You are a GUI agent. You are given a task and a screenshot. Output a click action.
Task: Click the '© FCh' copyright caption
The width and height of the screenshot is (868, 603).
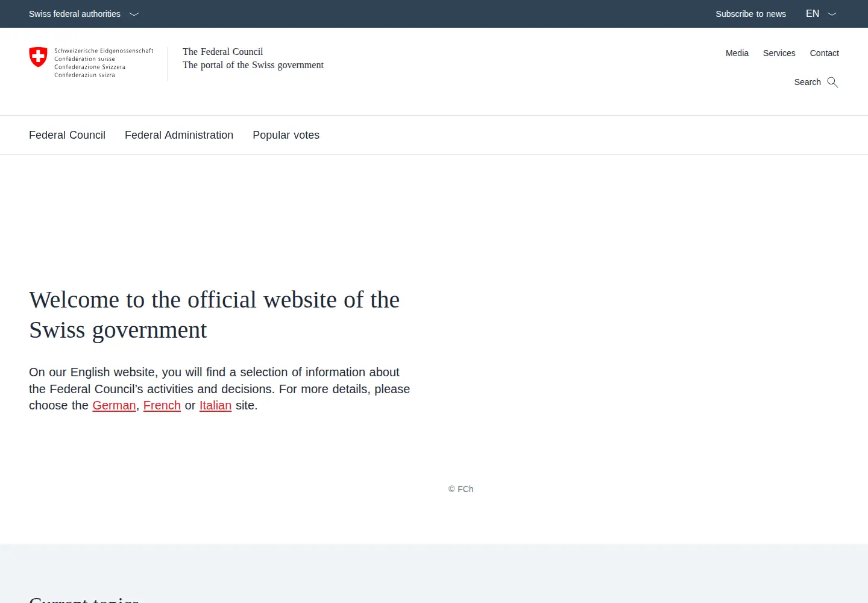point(461,489)
